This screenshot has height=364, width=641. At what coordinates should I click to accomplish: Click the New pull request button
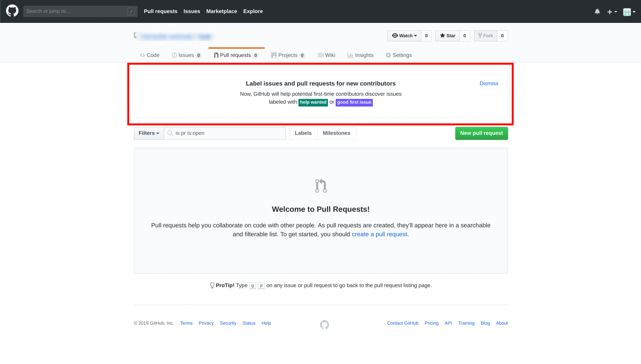[x=481, y=133]
